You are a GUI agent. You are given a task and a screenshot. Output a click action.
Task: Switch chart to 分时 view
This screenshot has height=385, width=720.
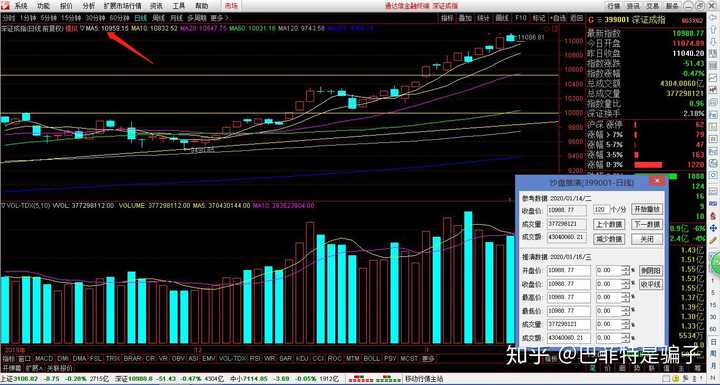click(x=9, y=18)
